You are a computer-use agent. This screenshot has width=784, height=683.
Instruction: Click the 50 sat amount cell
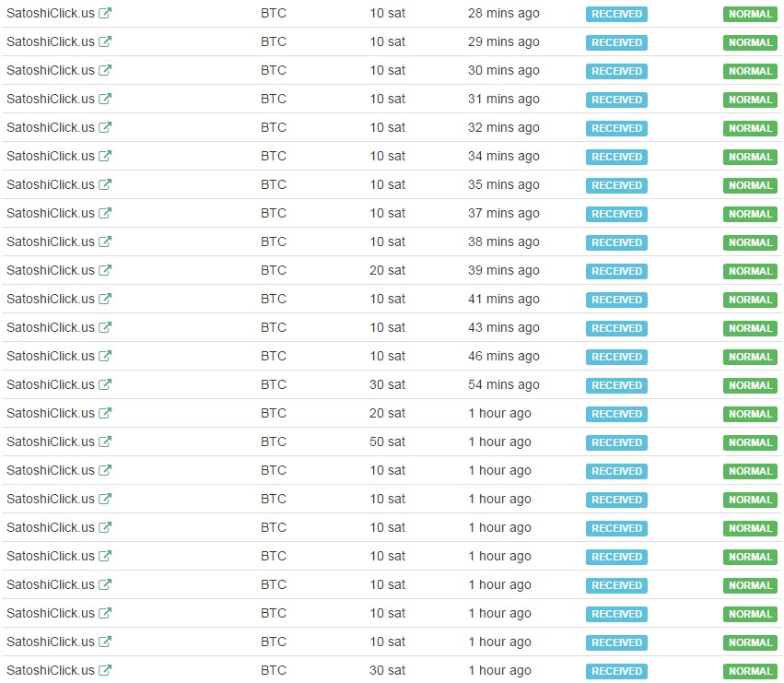(387, 442)
